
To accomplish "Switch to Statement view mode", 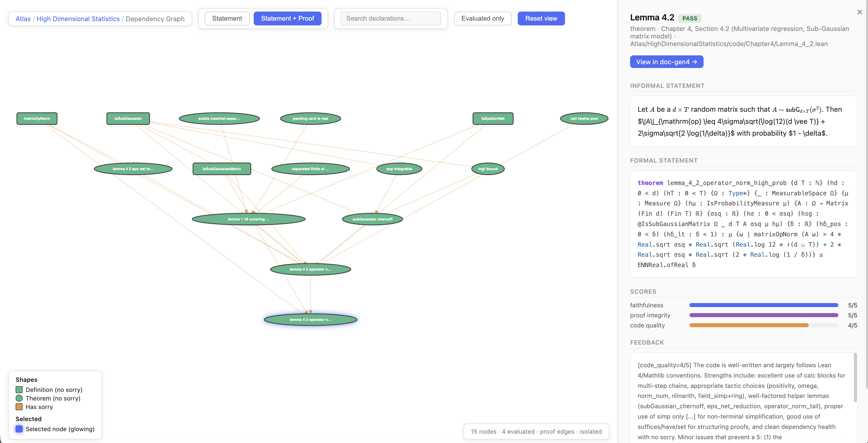I will pos(227,19).
